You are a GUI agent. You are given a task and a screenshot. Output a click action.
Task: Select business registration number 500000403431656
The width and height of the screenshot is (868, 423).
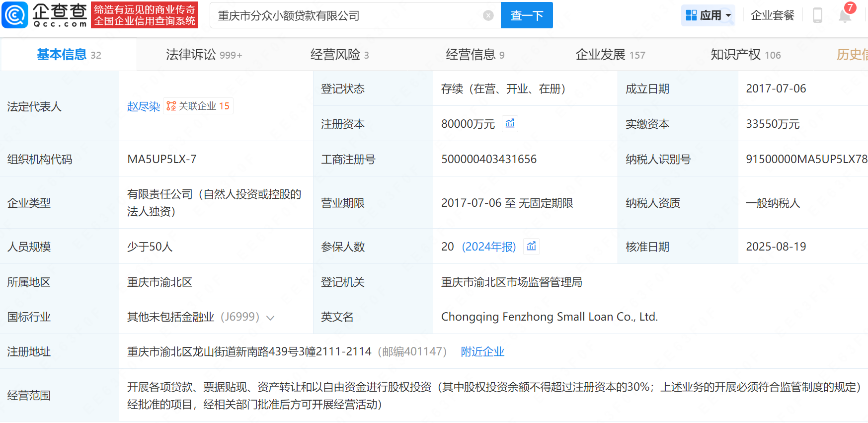click(489, 159)
